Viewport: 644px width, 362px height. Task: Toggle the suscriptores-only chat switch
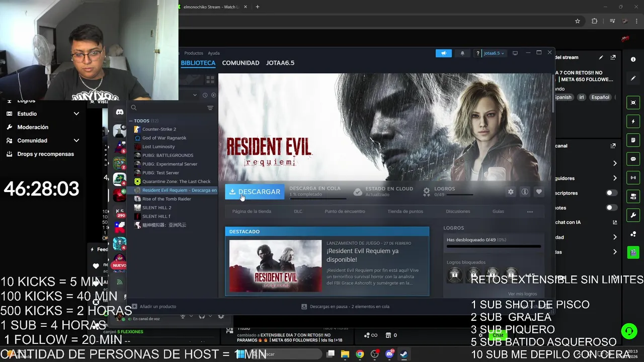click(x=611, y=193)
